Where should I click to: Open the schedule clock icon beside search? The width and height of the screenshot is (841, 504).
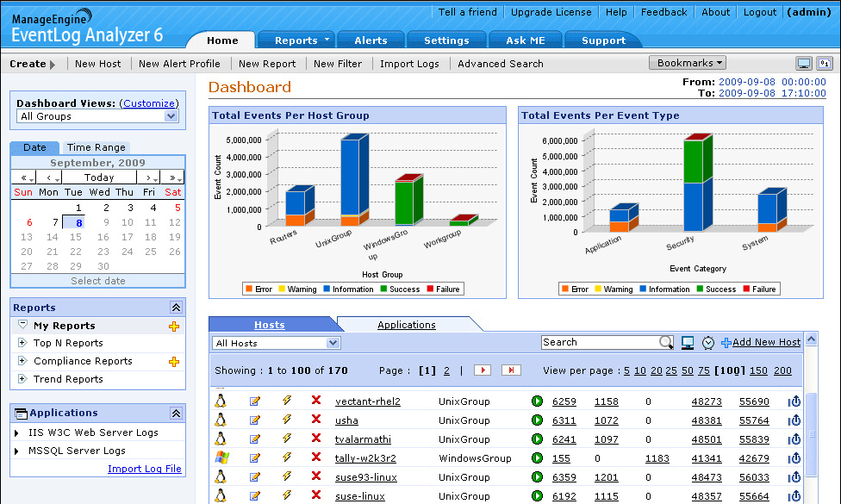[707, 342]
